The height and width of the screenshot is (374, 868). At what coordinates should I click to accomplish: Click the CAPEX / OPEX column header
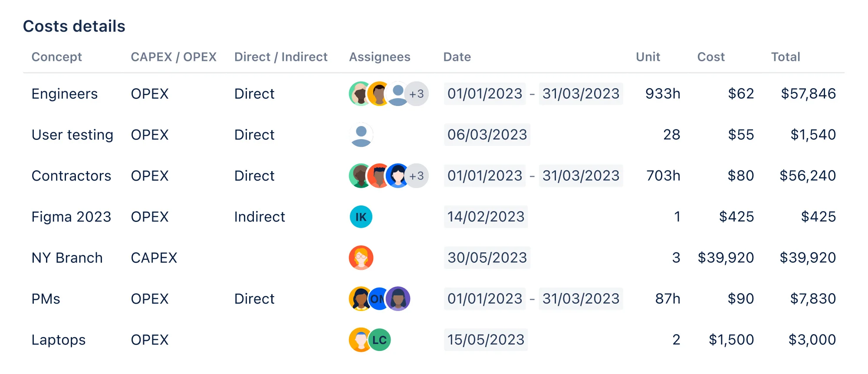pos(174,57)
